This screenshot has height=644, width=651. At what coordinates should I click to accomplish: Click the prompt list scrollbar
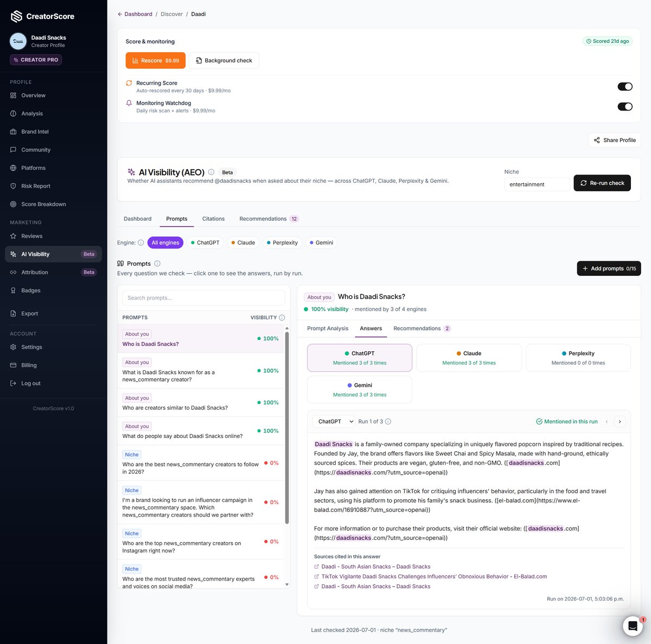pyautogui.click(x=287, y=428)
